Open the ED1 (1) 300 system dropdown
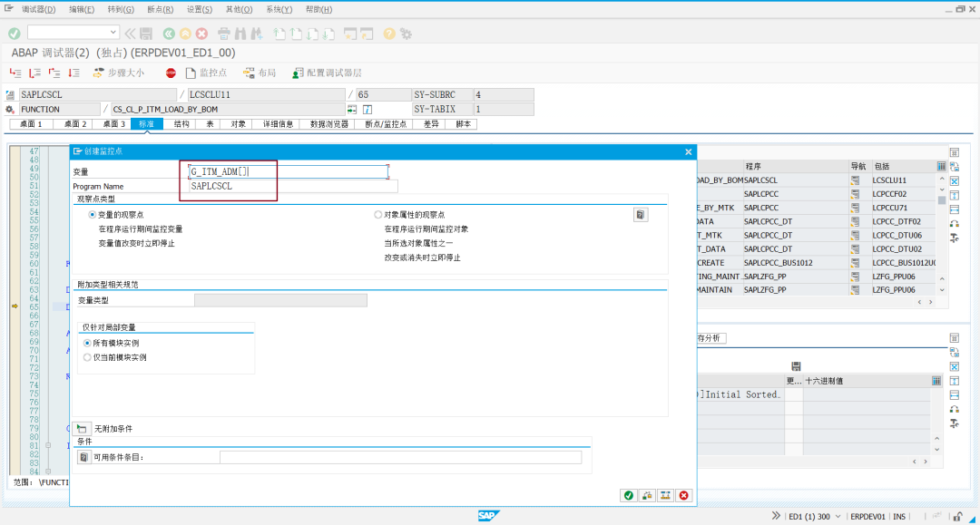Image resolution: width=980 pixels, height=525 pixels. (x=838, y=517)
